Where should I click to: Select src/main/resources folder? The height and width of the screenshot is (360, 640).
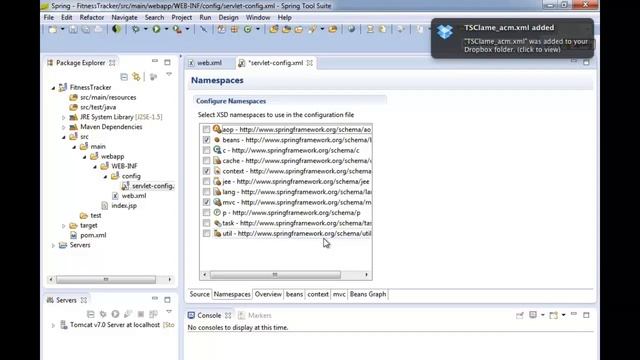tap(108, 97)
